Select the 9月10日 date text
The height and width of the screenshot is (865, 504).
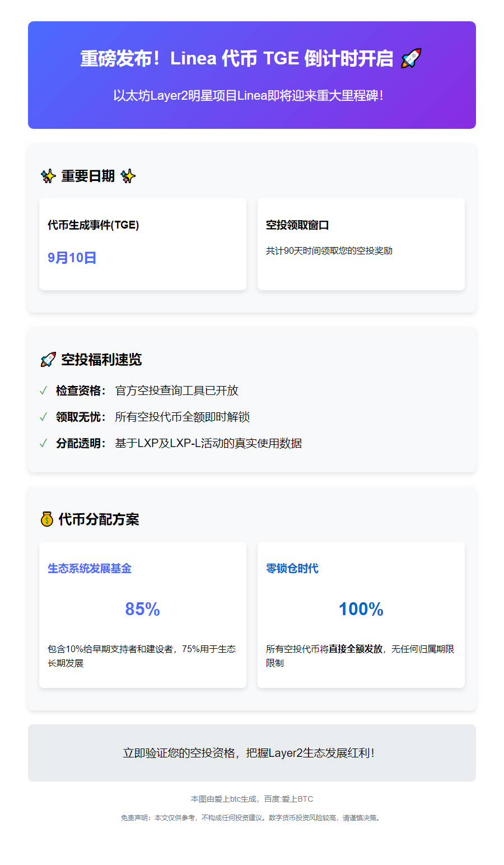click(72, 258)
